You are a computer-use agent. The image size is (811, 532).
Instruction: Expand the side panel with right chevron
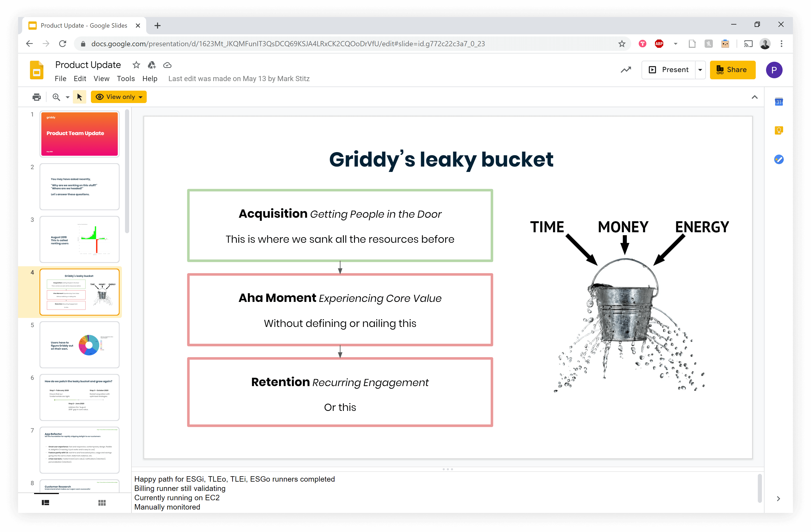pyautogui.click(x=778, y=499)
